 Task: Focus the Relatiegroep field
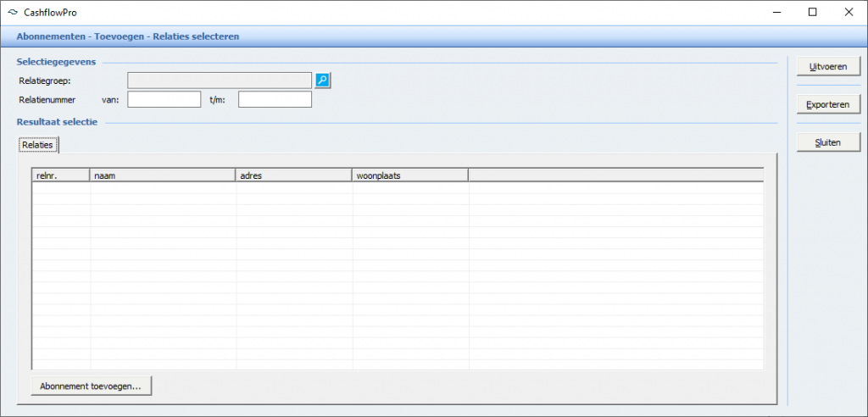pos(220,81)
